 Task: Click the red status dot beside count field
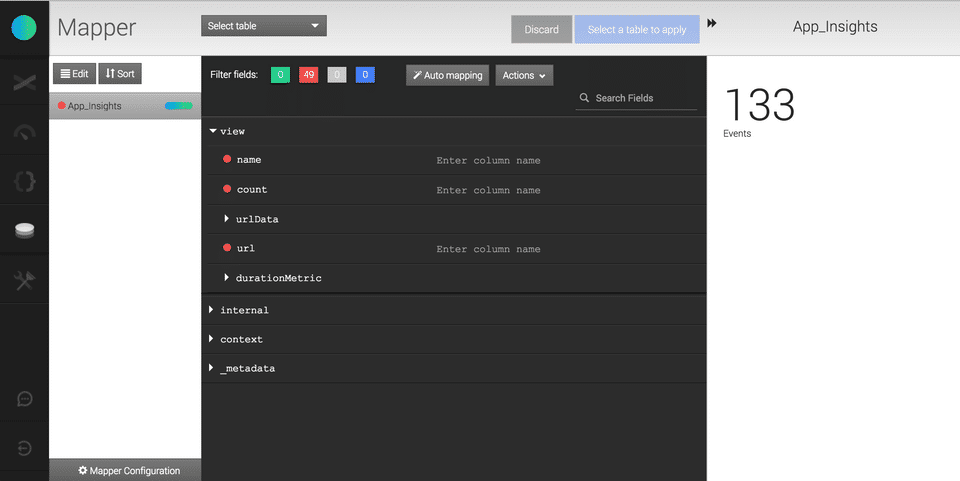coord(227,188)
